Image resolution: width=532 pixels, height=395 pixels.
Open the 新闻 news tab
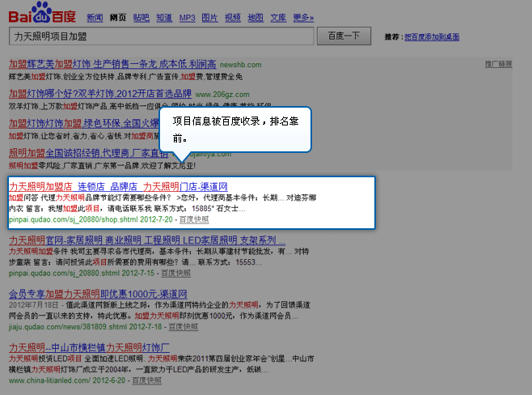click(x=95, y=18)
